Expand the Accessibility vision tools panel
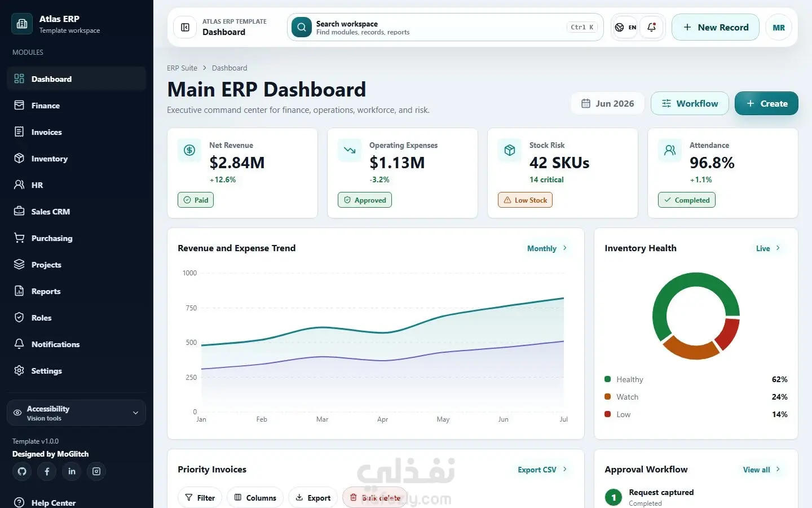The image size is (812, 508). 76,413
